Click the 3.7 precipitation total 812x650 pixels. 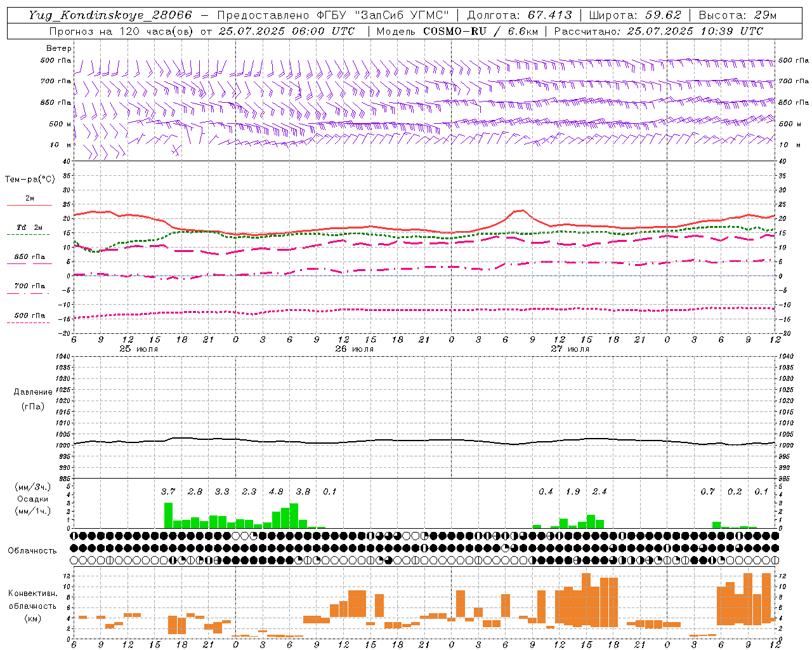(168, 491)
